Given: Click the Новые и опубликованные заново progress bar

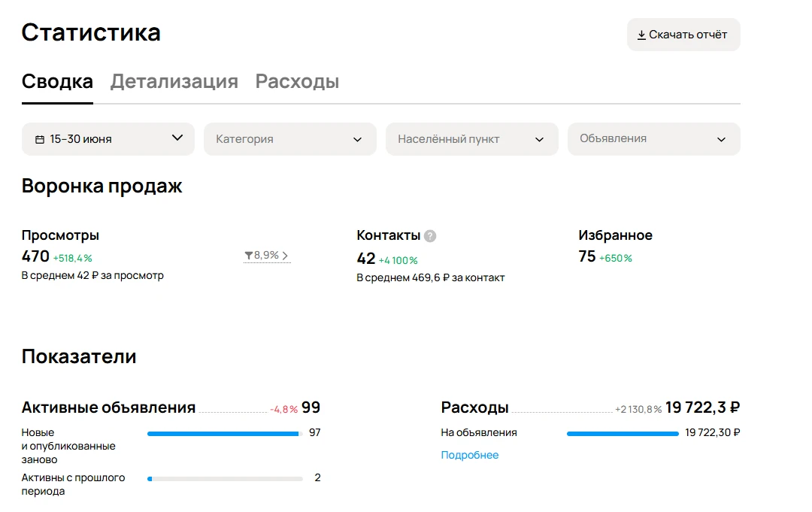Looking at the screenshot, I should 225,434.
